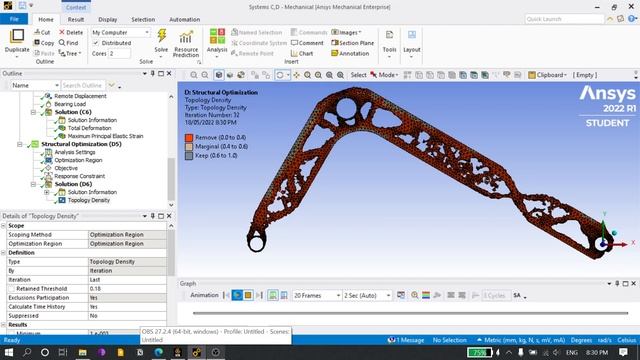Toggle the Distributed checkbox
Viewport: 640px width, 360px height.
point(96,43)
